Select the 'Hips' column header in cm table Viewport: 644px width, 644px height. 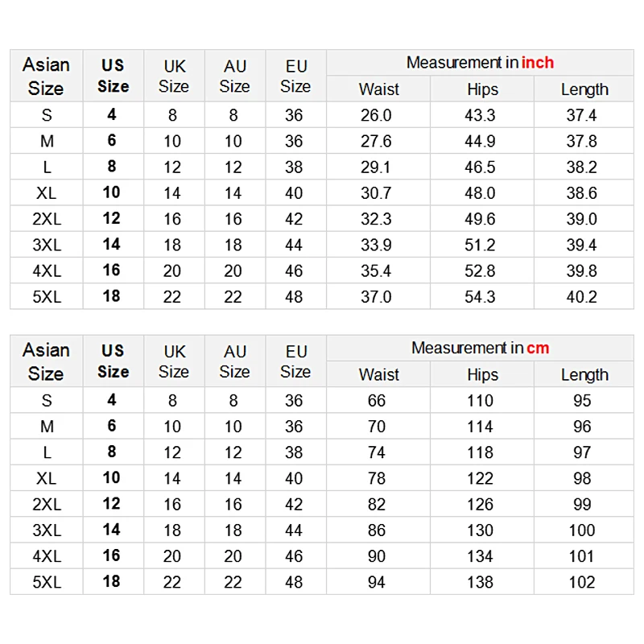[x=482, y=374]
